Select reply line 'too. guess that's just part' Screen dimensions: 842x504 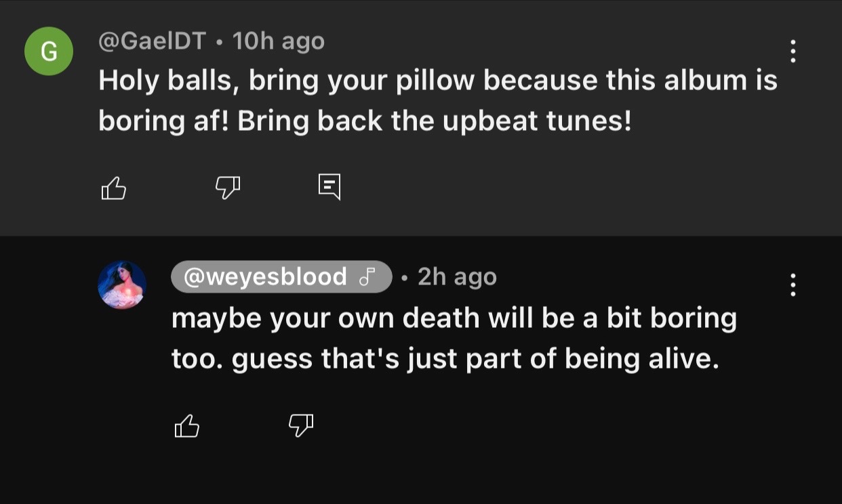coord(445,358)
